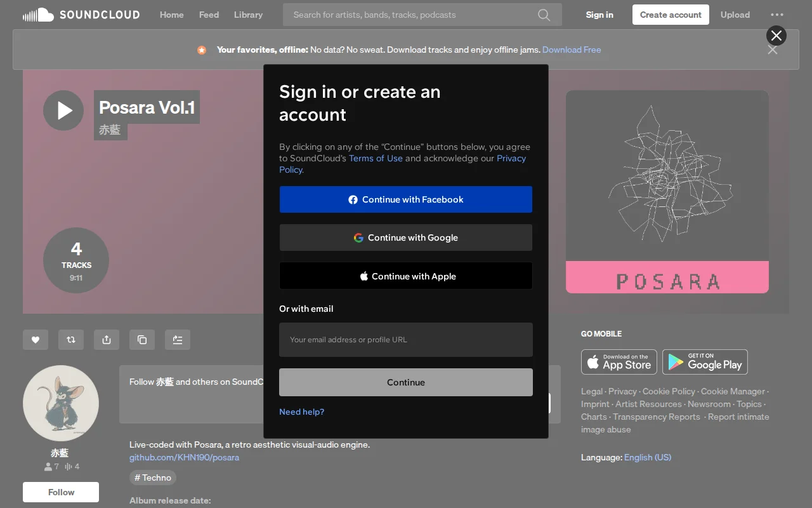The height and width of the screenshot is (508, 812).
Task: Dismiss the offline favorites banner
Action: tap(773, 50)
